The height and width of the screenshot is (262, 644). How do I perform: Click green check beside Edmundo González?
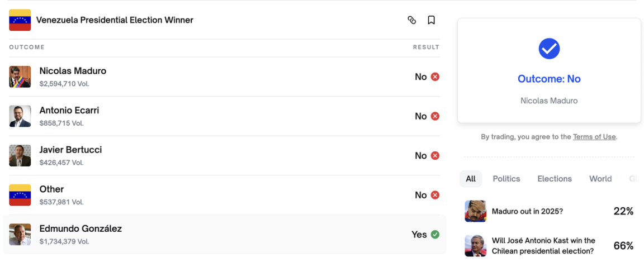(435, 235)
